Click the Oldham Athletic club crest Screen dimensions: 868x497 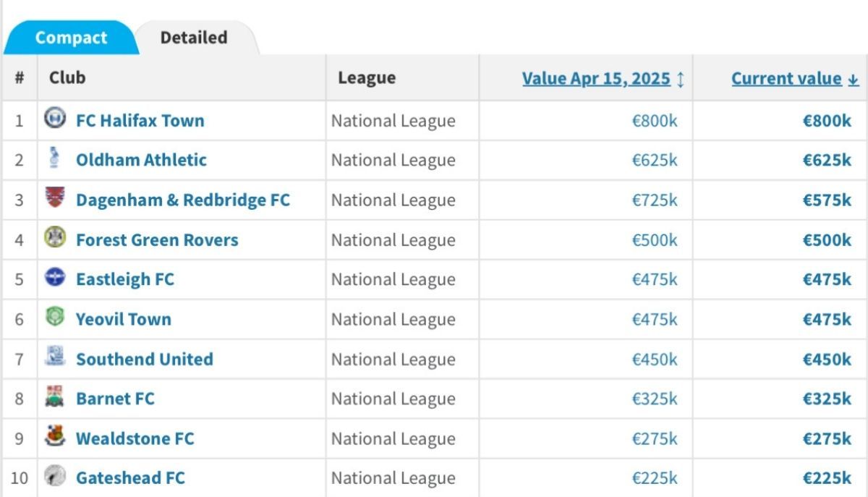pyautogui.click(x=55, y=158)
